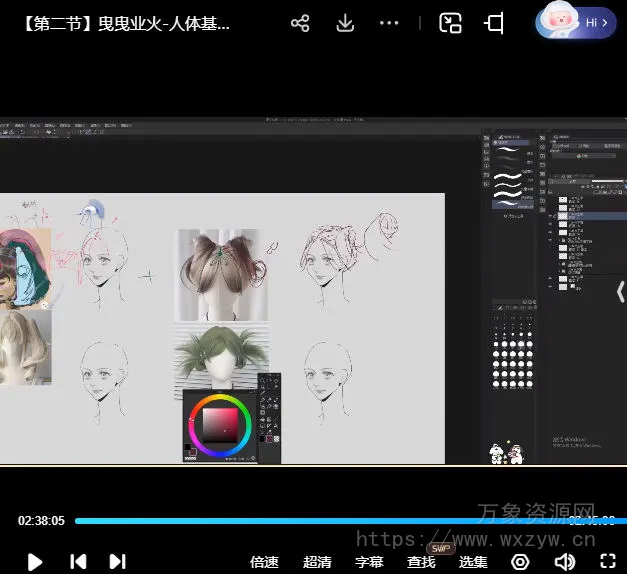Click the video title text

(x=126, y=23)
